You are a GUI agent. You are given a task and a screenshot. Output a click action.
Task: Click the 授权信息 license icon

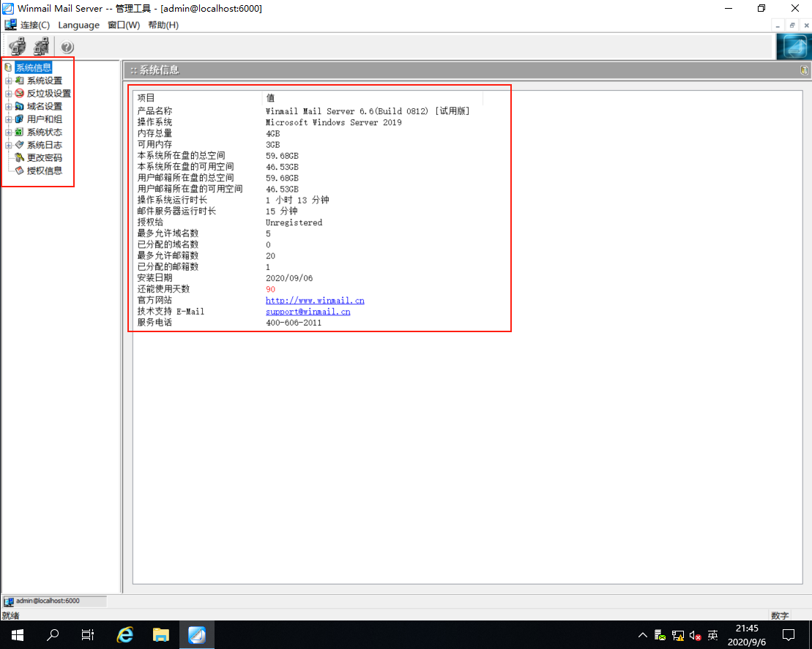[x=19, y=170]
